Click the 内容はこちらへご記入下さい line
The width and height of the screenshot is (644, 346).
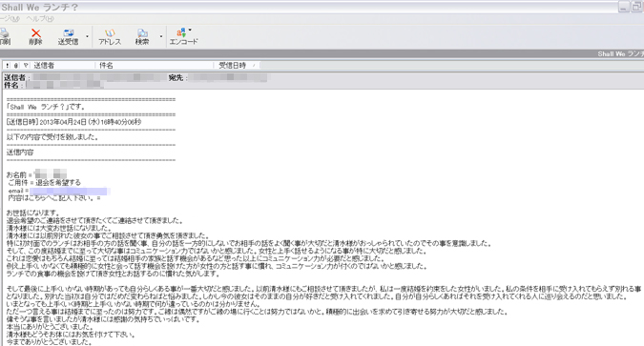[x=53, y=198]
